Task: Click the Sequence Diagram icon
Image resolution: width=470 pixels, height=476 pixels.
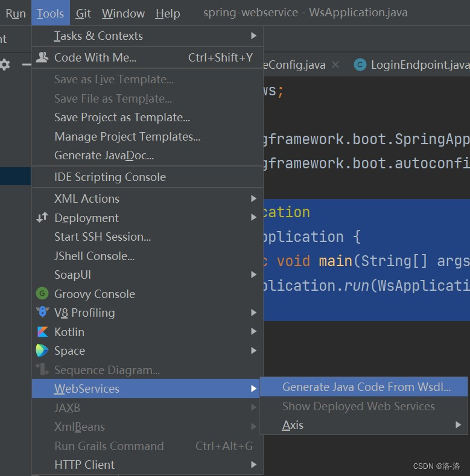Action: [x=42, y=369]
